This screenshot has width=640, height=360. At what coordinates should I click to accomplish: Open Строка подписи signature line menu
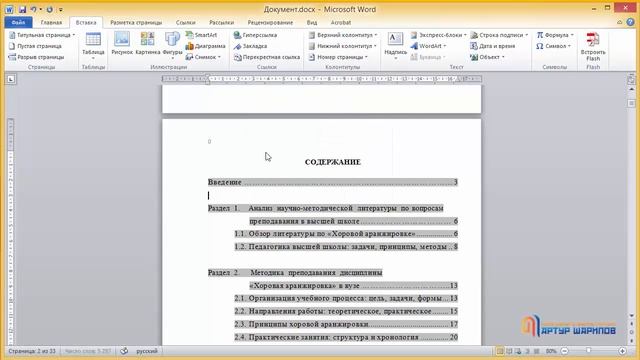tap(499, 35)
